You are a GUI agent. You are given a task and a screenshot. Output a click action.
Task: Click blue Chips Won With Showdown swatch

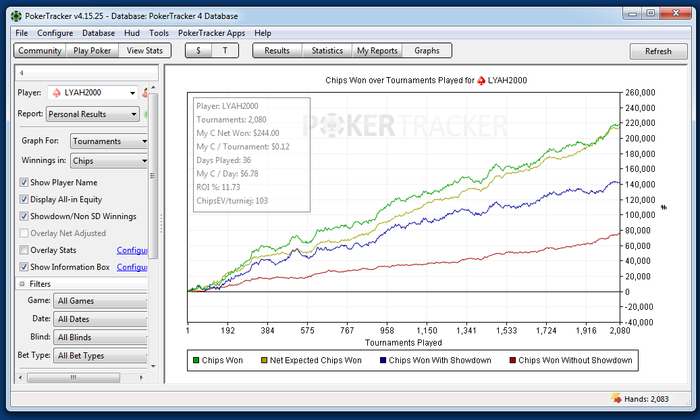tap(383, 360)
